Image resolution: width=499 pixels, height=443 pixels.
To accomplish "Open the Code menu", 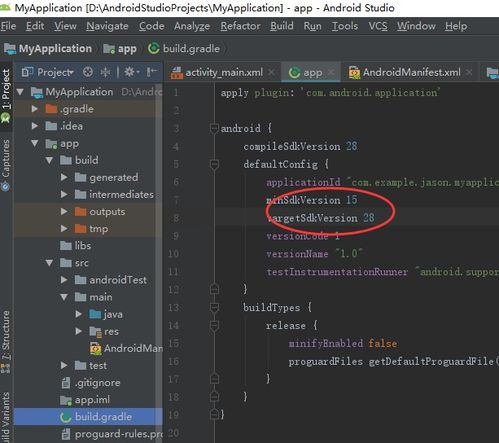I will click(x=152, y=26).
